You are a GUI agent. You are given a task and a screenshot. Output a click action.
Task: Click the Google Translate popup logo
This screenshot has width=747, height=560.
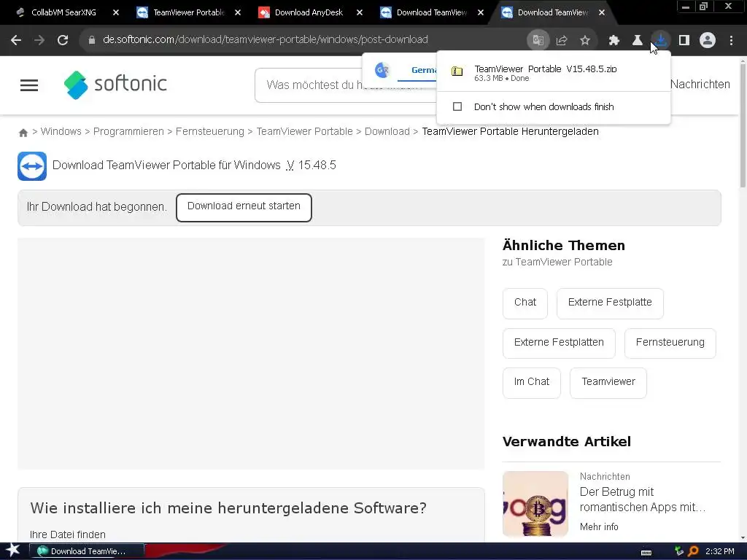tap(382, 71)
